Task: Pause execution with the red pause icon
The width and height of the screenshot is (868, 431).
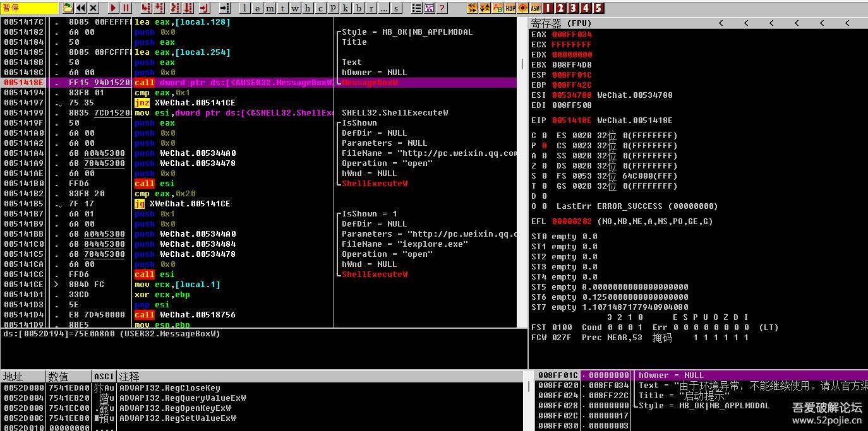Action: pyautogui.click(x=126, y=8)
